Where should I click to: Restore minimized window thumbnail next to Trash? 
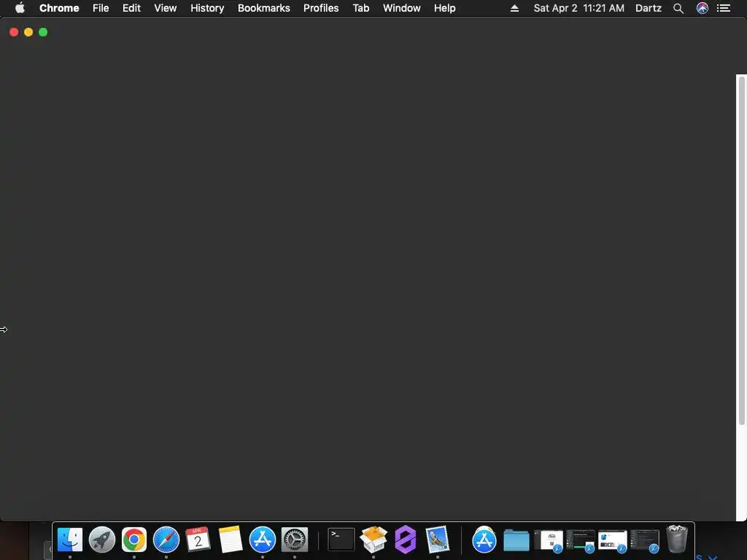[x=645, y=542]
